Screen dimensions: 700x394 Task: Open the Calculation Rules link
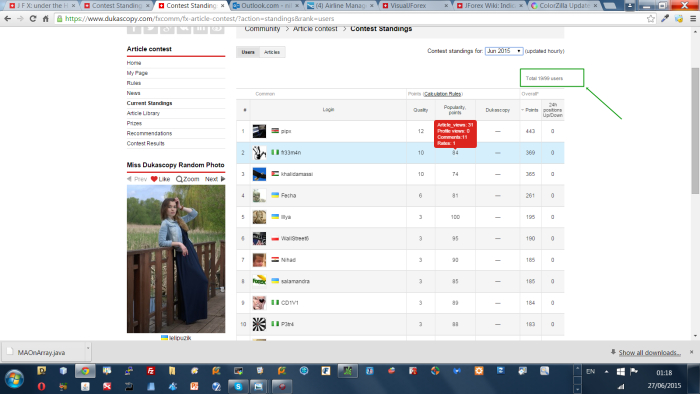(442, 94)
